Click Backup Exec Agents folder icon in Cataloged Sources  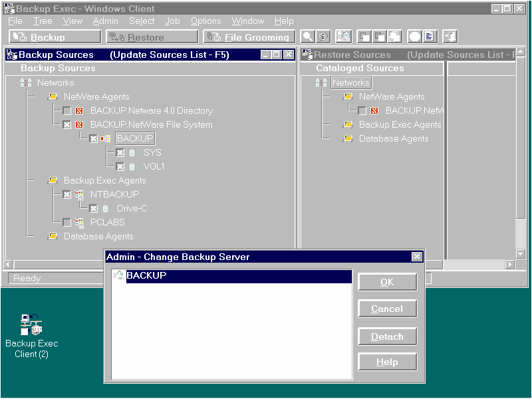click(348, 125)
